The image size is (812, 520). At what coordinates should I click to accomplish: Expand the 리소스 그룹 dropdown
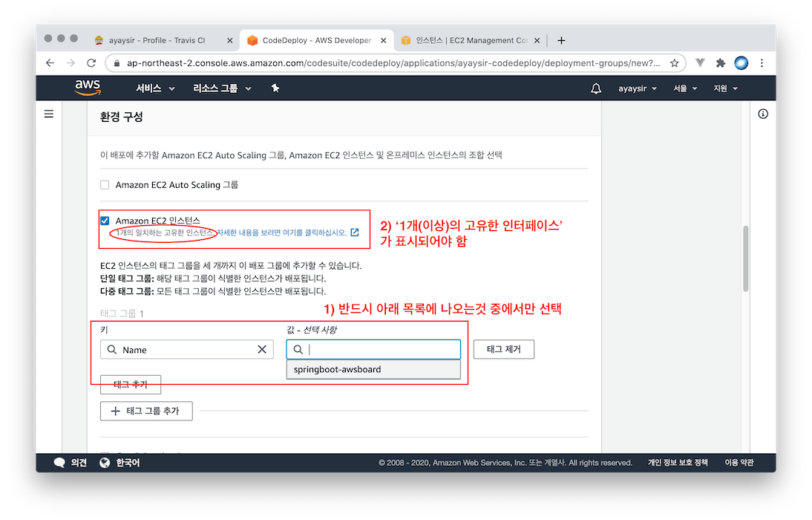[x=222, y=88]
